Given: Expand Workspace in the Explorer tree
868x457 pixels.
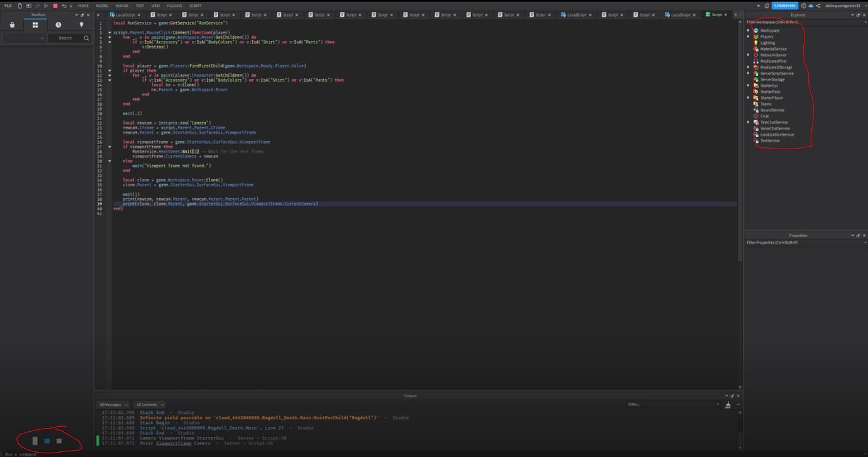Looking at the screenshot, I should click(748, 30).
